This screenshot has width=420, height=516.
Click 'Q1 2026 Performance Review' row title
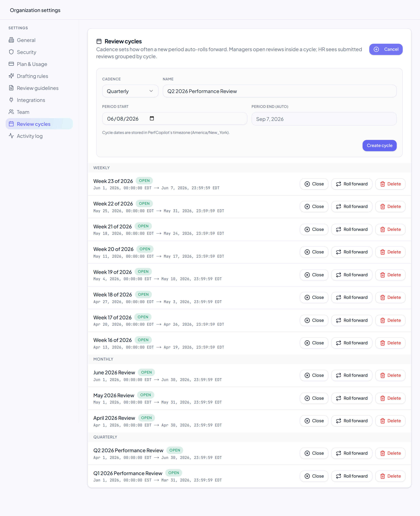tap(128, 473)
